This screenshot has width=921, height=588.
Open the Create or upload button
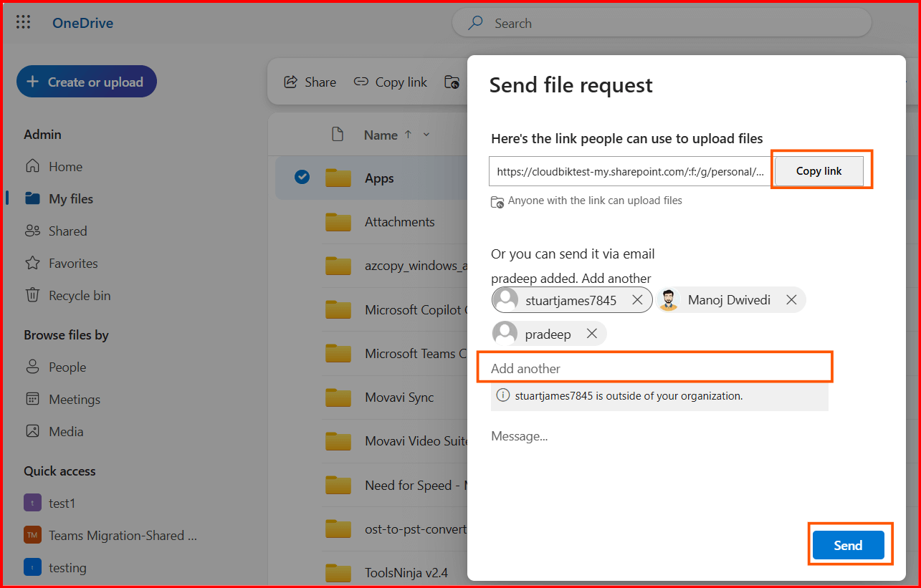pyautogui.click(x=87, y=82)
